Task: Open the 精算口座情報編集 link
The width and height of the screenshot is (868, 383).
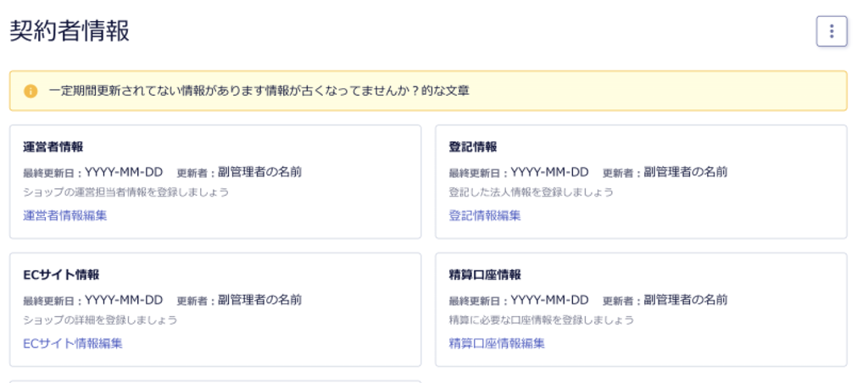Action: (497, 343)
